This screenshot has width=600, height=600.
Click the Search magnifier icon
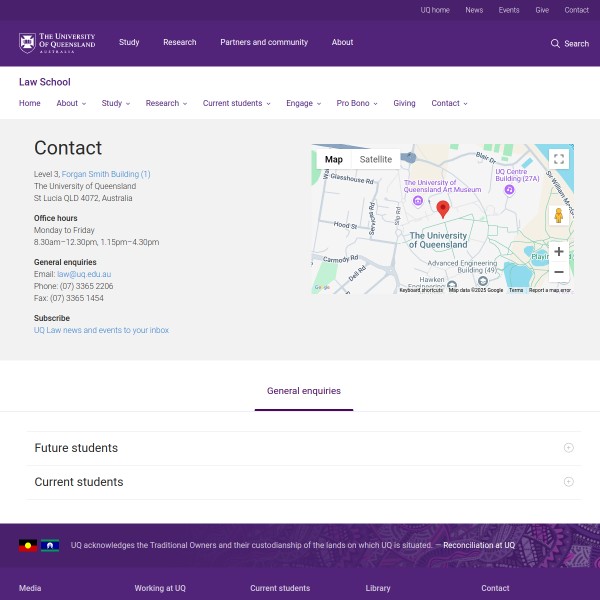click(x=555, y=44)
